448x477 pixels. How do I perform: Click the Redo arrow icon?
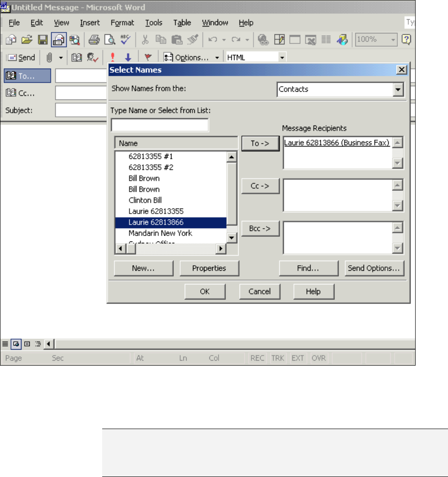(236, 40)
